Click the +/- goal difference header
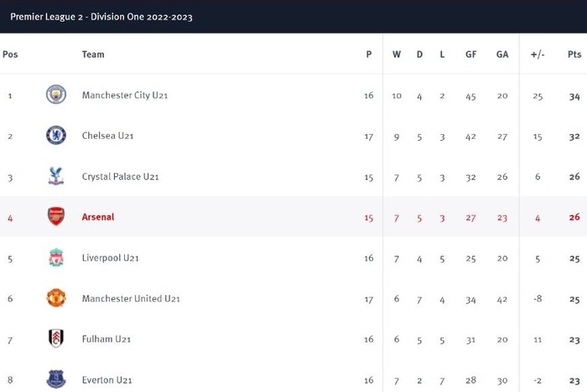587x392 pixels. (x=538, y=54)
